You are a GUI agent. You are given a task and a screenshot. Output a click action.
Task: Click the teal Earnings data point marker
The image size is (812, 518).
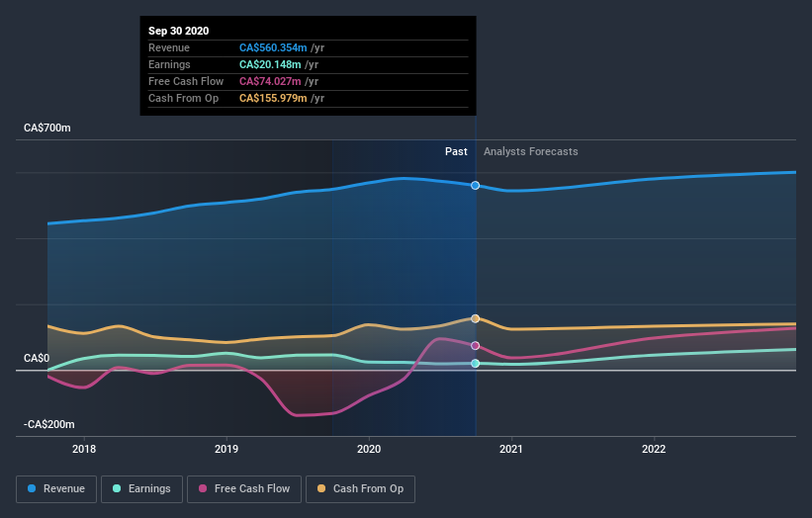pos(475,364)
